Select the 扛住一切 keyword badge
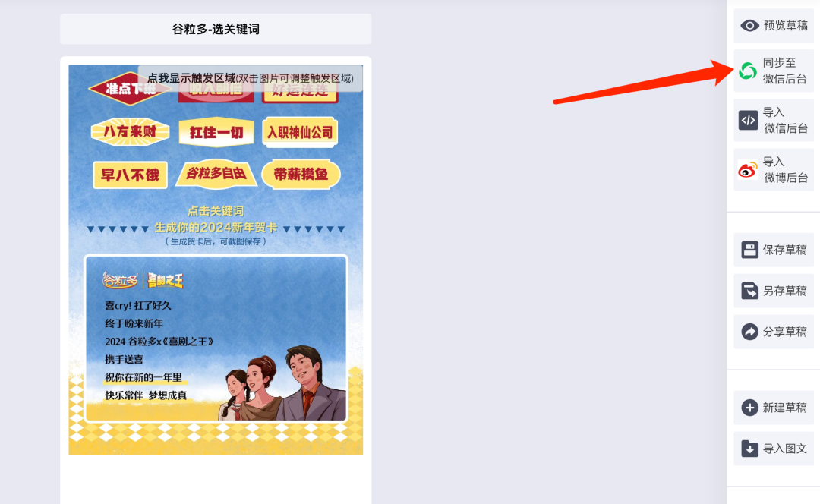The height and width of the screenshot is (504, 820). coord(216,132)
